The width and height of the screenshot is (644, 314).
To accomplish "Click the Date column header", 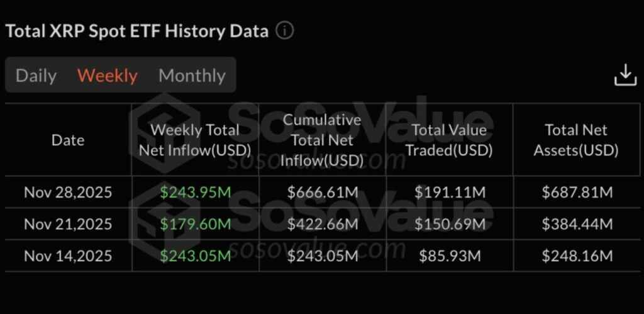I will pos(68,140).
